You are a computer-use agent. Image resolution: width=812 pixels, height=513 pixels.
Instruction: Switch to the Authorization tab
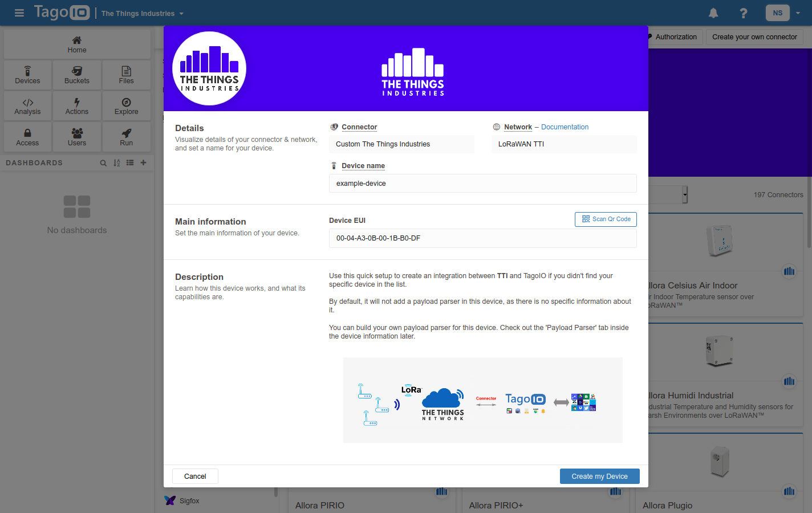675,37
